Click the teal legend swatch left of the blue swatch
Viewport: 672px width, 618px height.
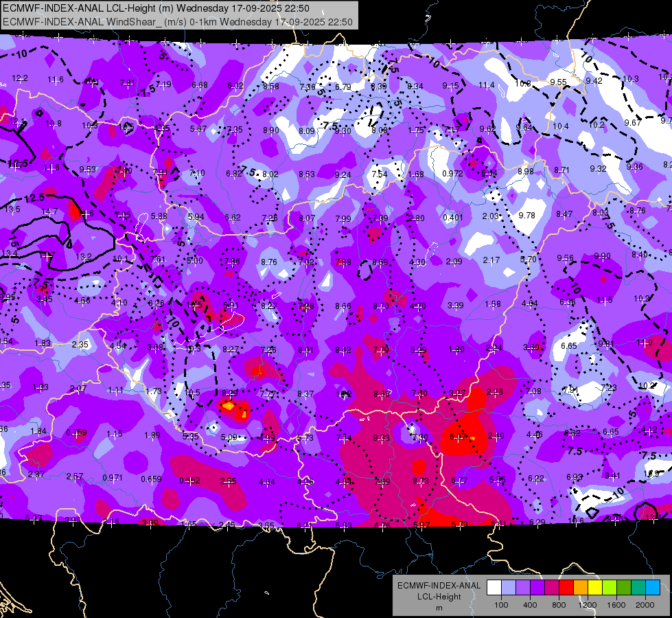point(638,587)
